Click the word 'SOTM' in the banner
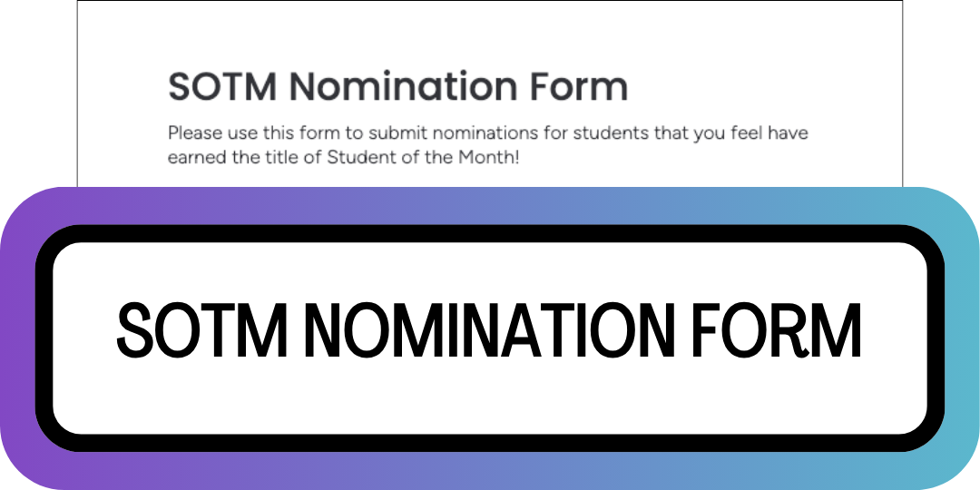The width and height of the screenshot is (980, 490). [x=201, y=330]
